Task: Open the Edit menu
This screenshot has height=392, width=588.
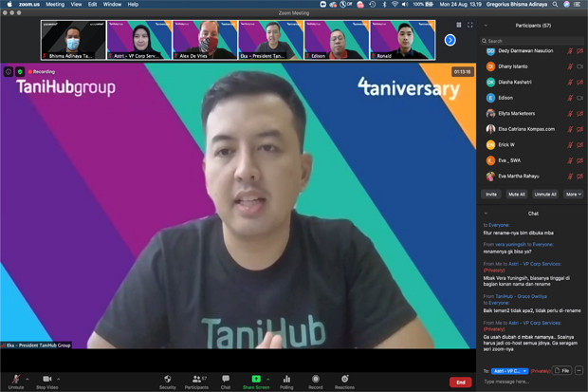Action: click(92, 4)
